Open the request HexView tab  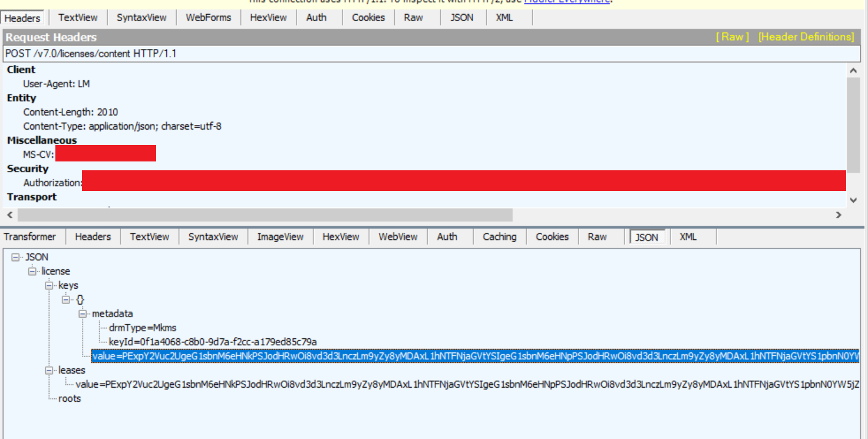(268, 18)
